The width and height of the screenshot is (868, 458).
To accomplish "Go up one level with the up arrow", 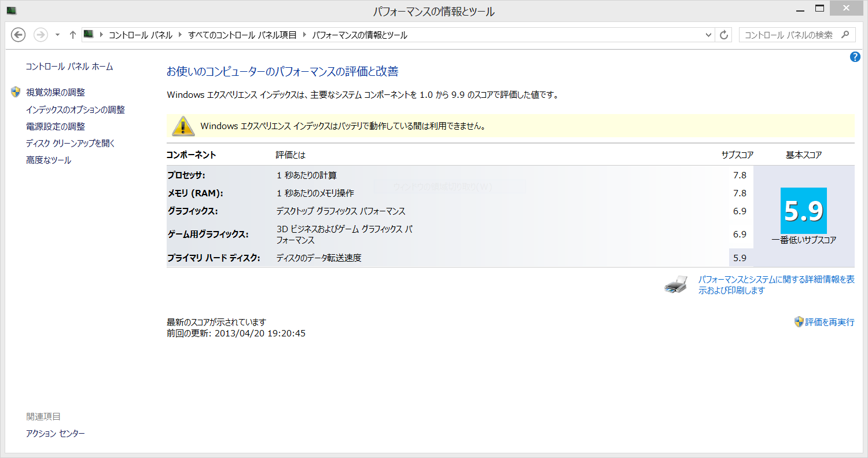I will (x=72, y=35).
